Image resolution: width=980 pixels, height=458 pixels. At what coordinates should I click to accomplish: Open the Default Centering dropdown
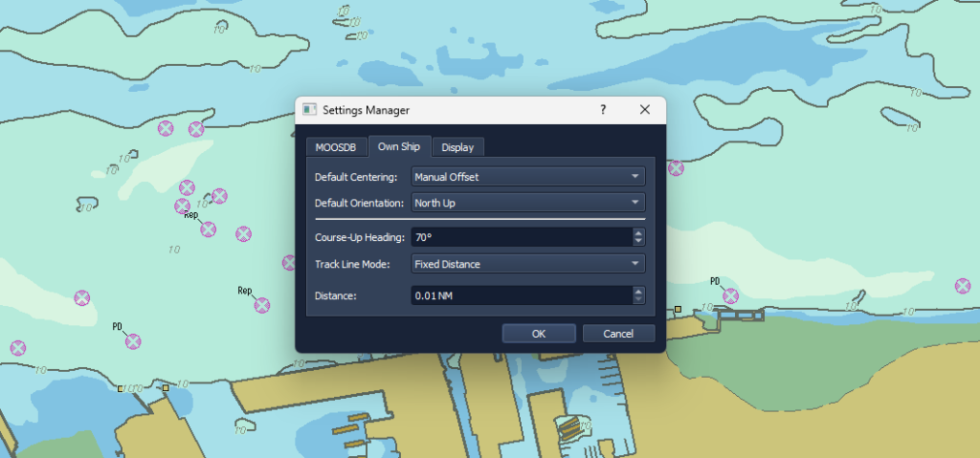(527, 177)
